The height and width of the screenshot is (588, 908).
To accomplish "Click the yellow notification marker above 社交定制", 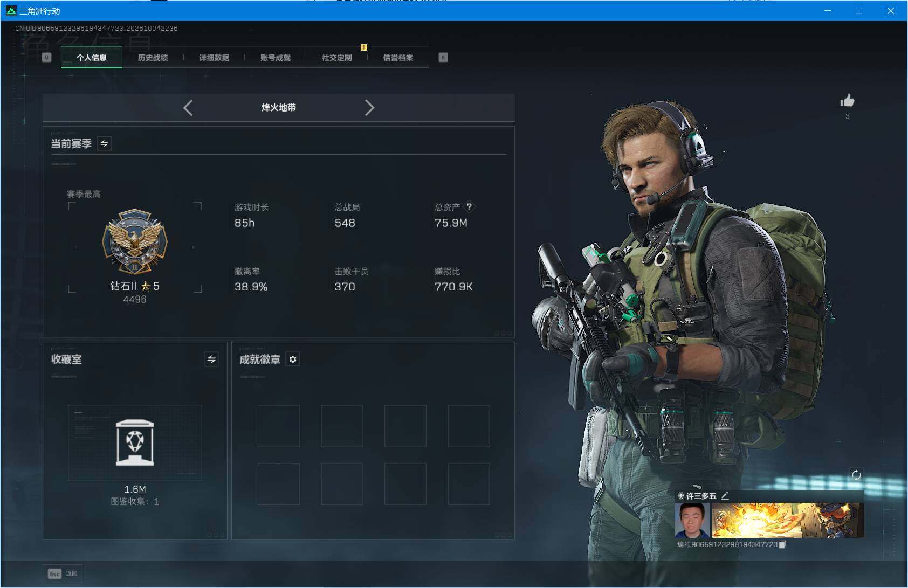I will click(x=364, y=47).
